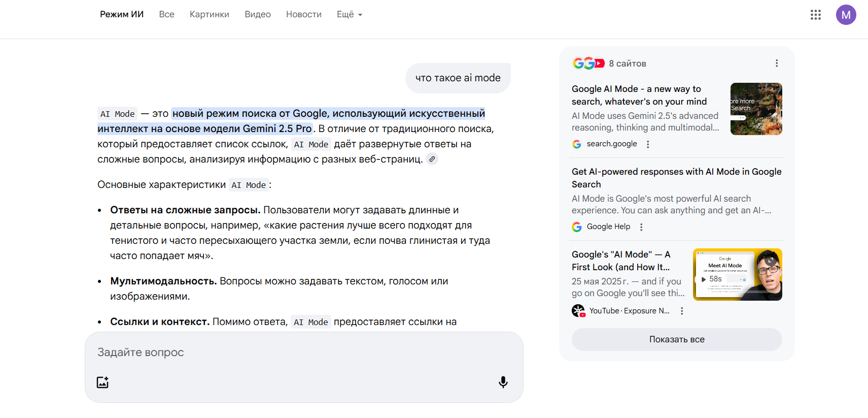Switch to the Новости tab
This screenshot has height=418, width=868.
tap(303, 15)
